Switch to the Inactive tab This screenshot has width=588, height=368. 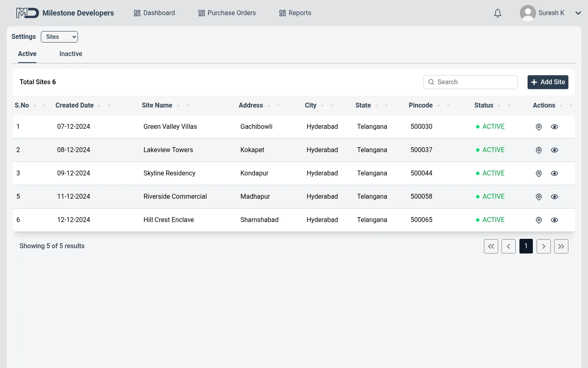coord(71,54)
